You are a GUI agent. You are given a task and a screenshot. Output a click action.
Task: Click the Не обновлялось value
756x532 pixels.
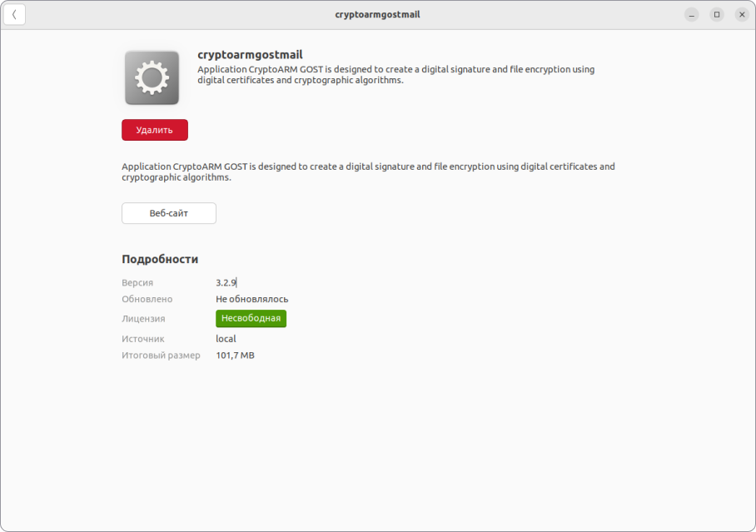(x=251, y=299)
